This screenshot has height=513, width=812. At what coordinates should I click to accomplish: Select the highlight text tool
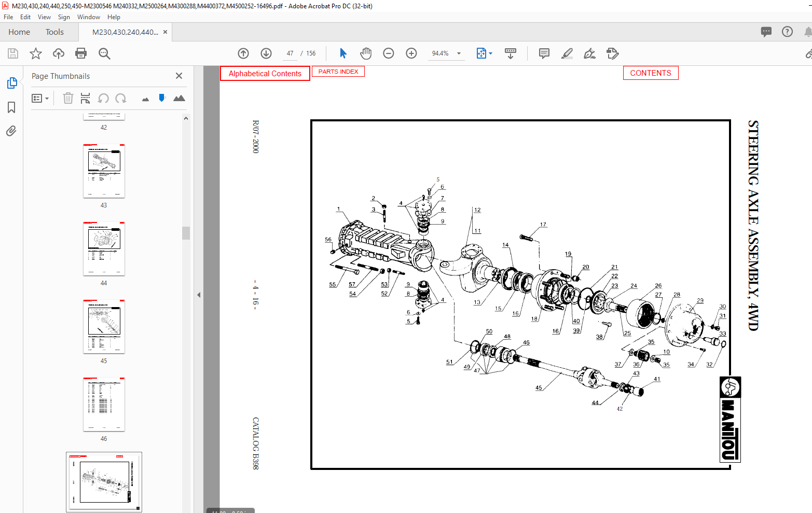[x=567, y=53]
